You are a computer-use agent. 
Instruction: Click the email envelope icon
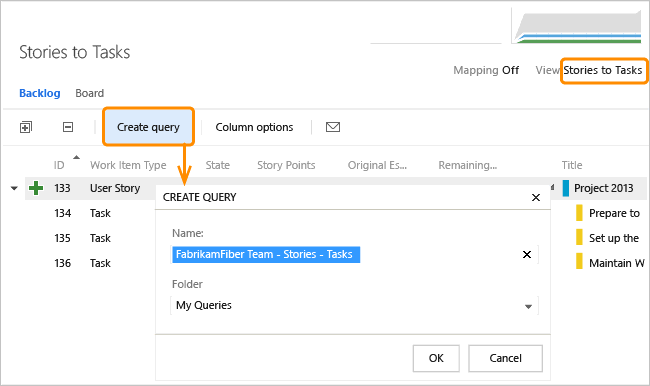(333, 127)
